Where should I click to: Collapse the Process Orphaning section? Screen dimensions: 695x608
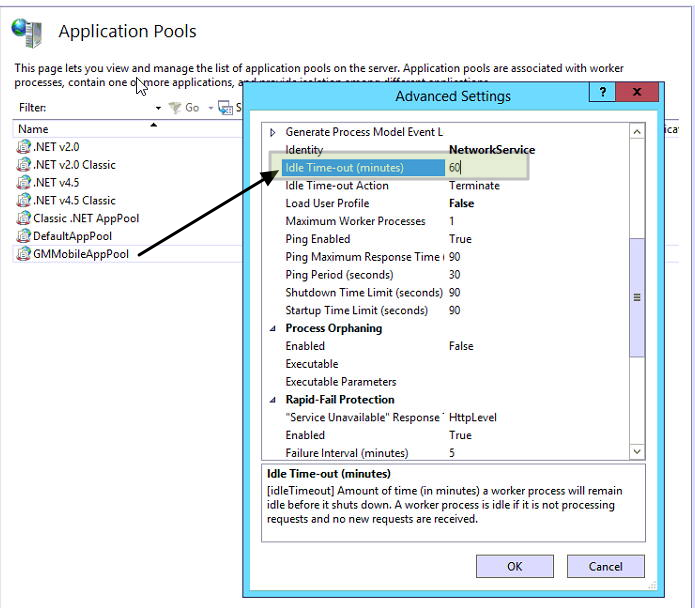pyautogui.click(x=273, y=328)
